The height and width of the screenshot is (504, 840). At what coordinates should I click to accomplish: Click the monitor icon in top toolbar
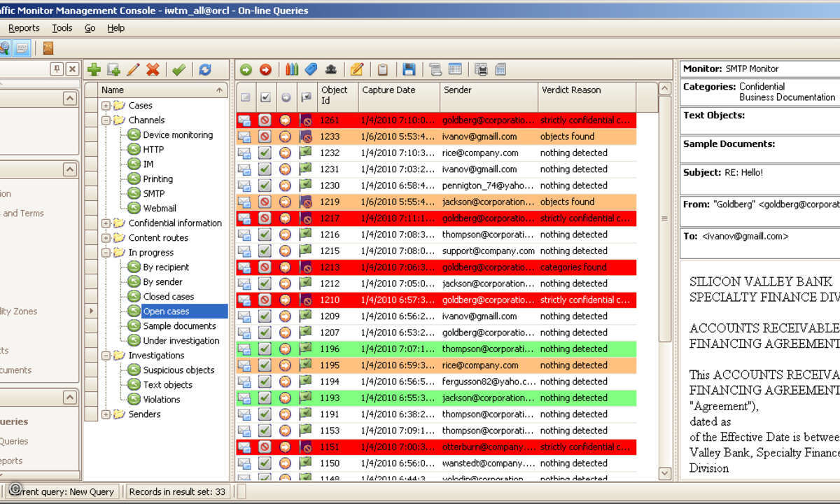click(x=22, y=48)
